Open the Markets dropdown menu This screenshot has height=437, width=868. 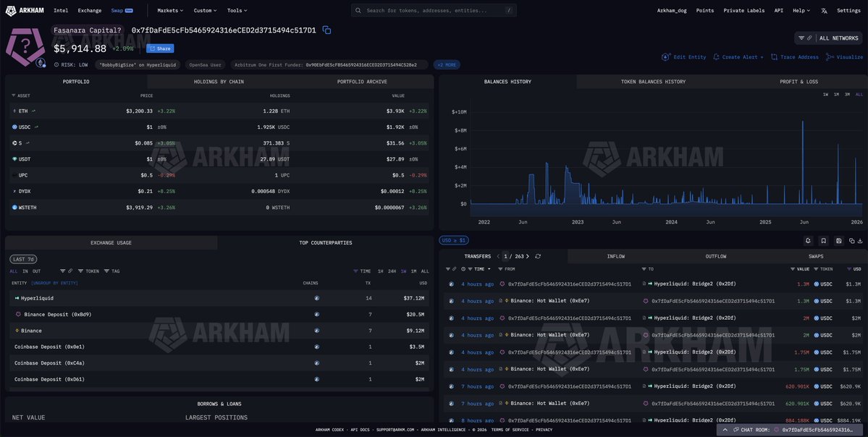click(x=170, y=11)
